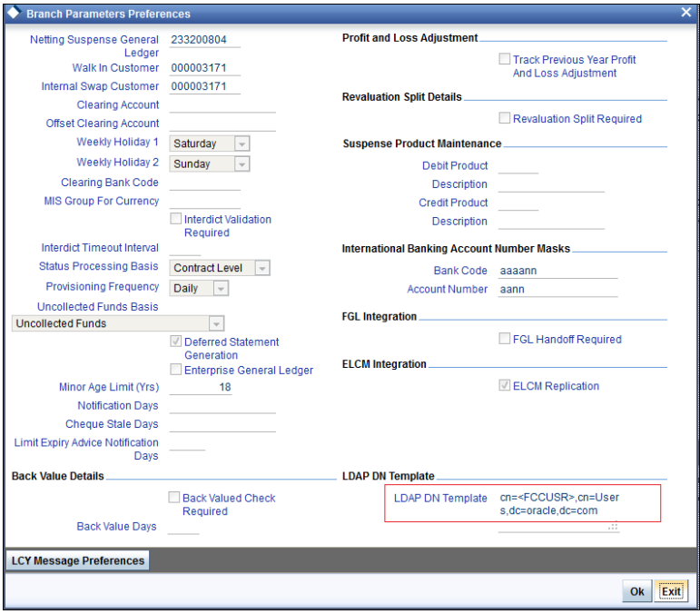Click the Ok button
Viewport: 700px width, 614px height.
click(x=637, y=591)
